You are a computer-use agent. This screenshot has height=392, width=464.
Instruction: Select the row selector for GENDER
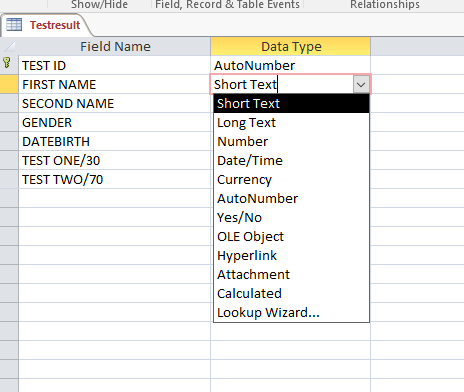point(9,122)
